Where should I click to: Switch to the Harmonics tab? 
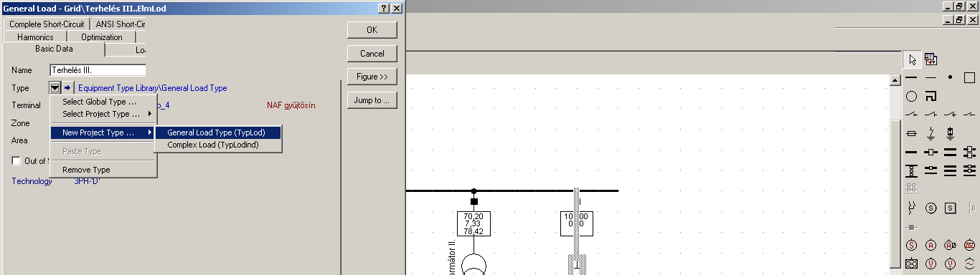[x=34, y=37]
